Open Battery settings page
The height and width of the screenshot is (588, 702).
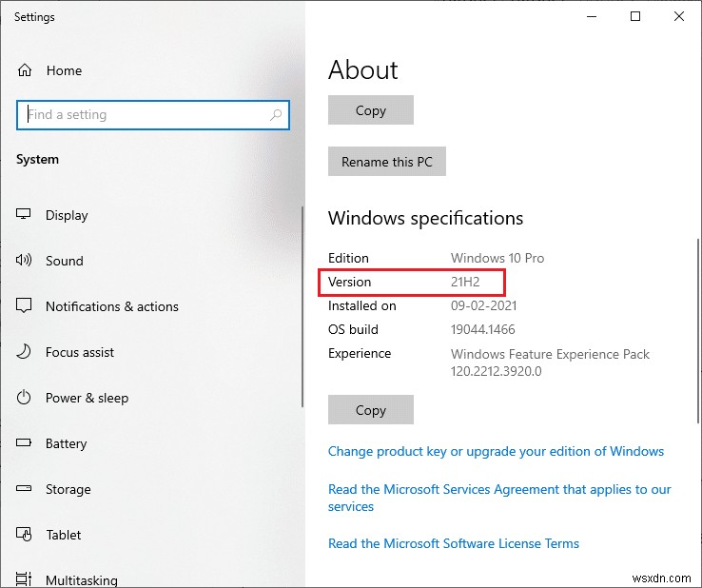pos(66,443)
